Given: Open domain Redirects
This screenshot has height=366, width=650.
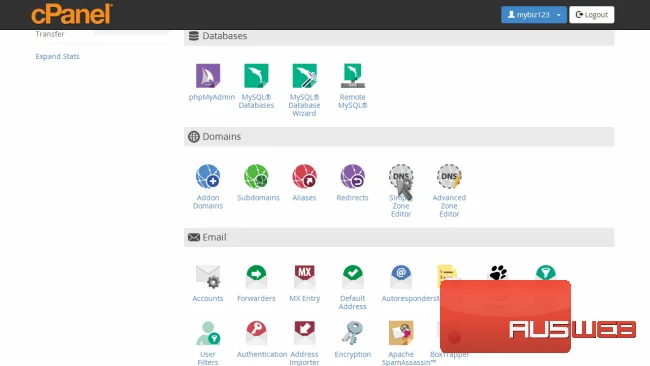Looking at the screenshot, I should [x=352, y=182].
